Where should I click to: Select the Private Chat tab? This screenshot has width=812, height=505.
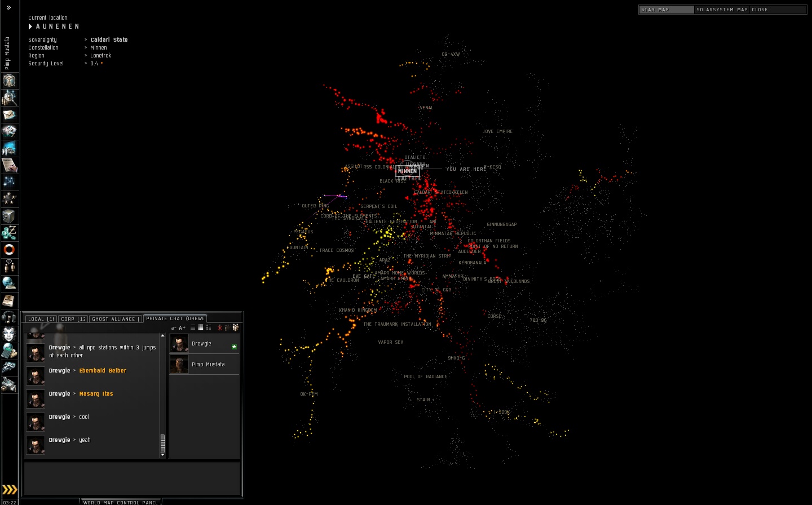point(175,318)
